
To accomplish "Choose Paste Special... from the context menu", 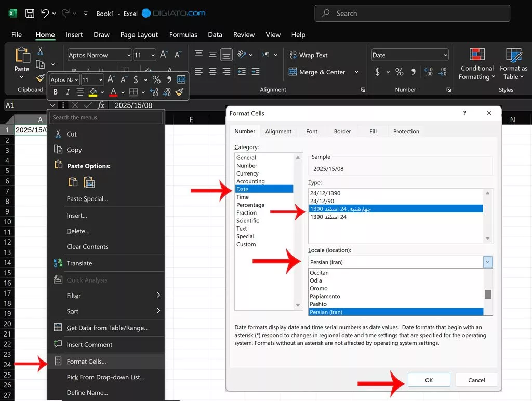I will pyautogui.click(x=106, y=199).
